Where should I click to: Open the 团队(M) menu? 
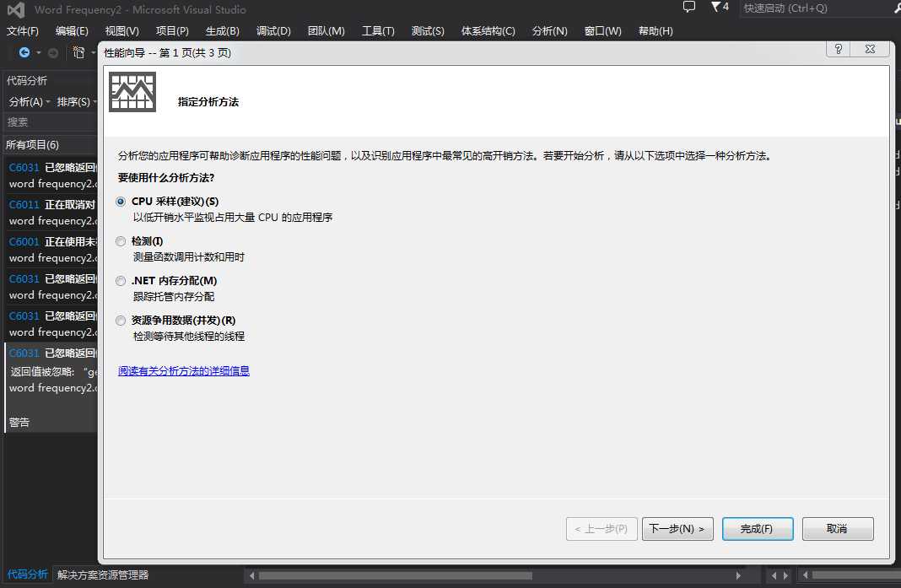pos(326,31)
